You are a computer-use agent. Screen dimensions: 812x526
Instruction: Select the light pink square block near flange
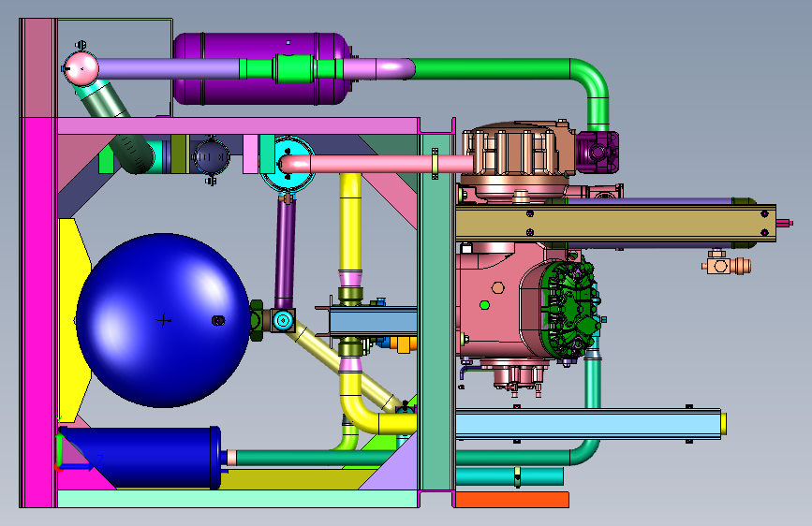click(250, 154)
